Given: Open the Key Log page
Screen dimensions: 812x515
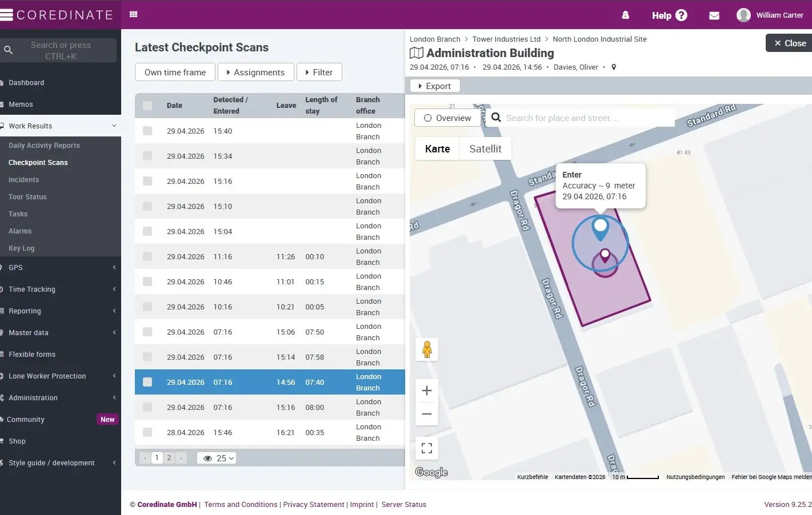Looking at the screenshot, I should 22,248.
